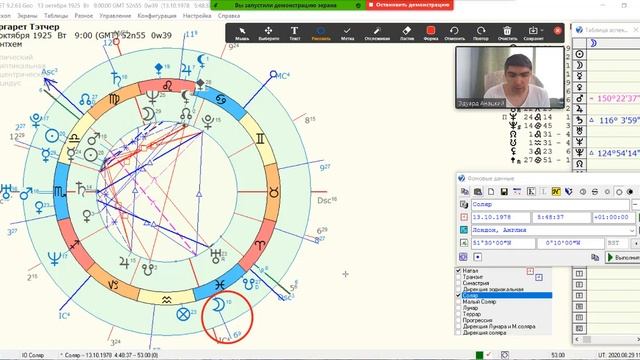Stop the screen demonstration
Viewport: 640px width, 360px height.
coord(409,5)
